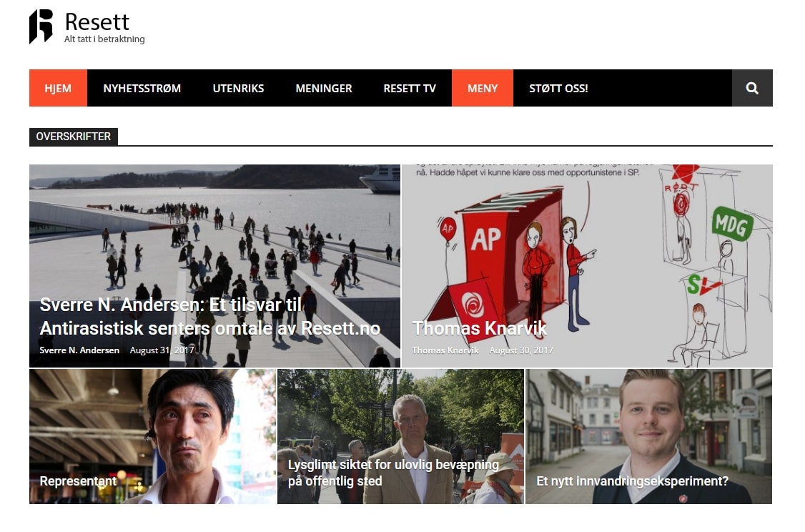Click the August 31, 2017 date
The height and width of the screenshot is (532, 805).
point(164,350)
